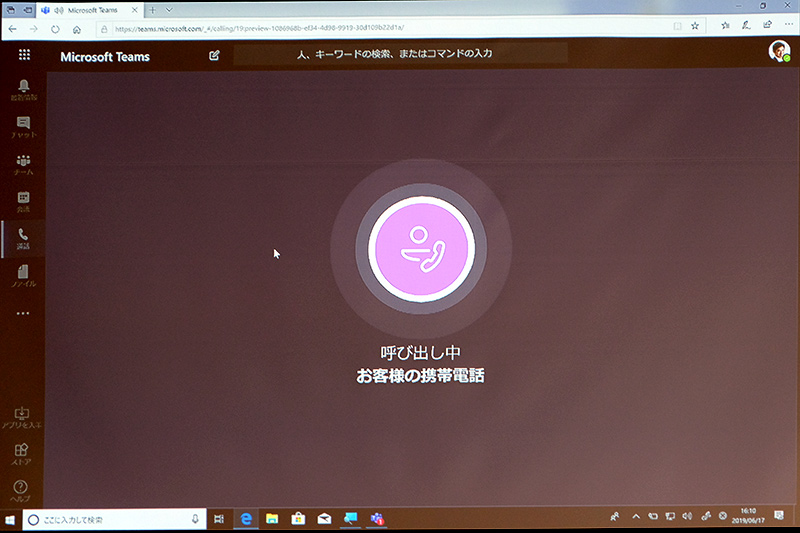
Task: Open the Windows Start menu
Action: click(10, 520)
